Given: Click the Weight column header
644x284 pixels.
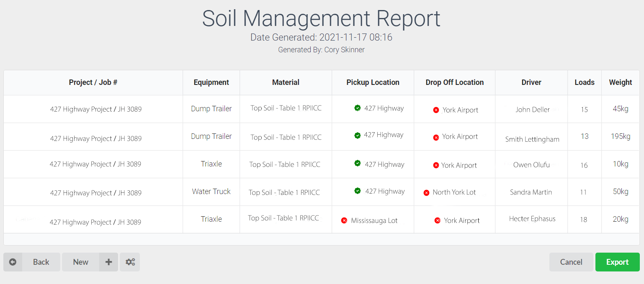Looking at the screenshot, I should [x=620, y=82].
